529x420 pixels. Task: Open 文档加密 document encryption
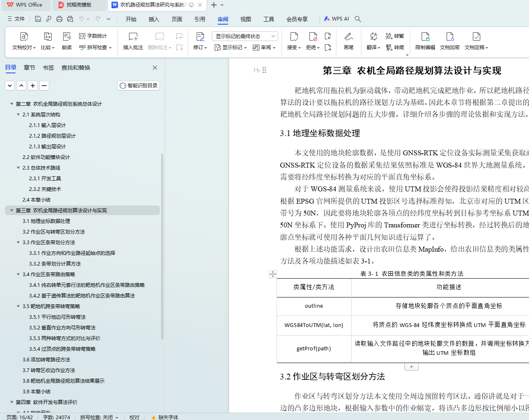click(450, 41)
